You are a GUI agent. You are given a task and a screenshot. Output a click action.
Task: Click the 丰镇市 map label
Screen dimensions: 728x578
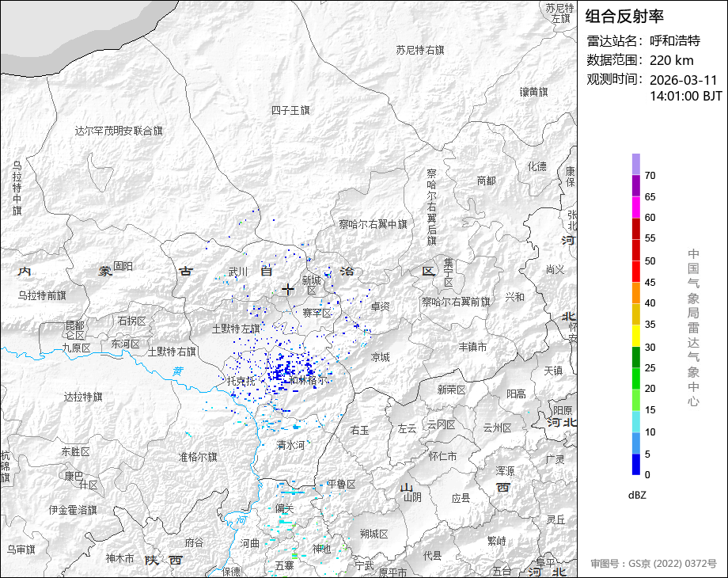[472, 347]
